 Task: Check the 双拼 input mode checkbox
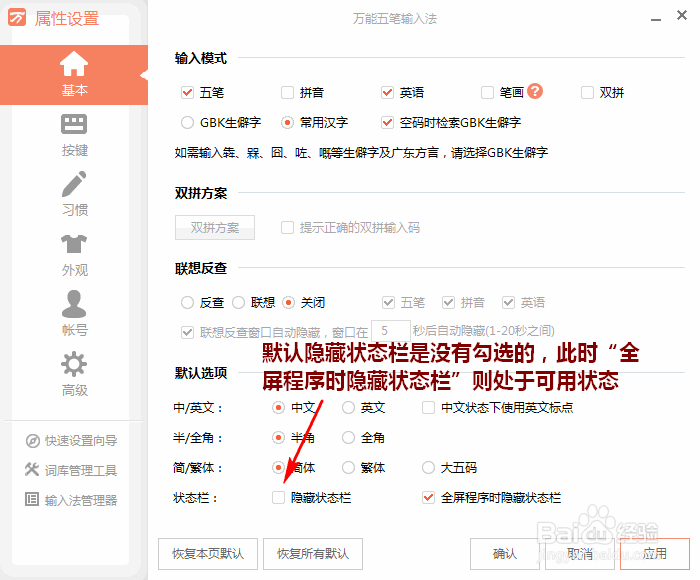[587, 93]
